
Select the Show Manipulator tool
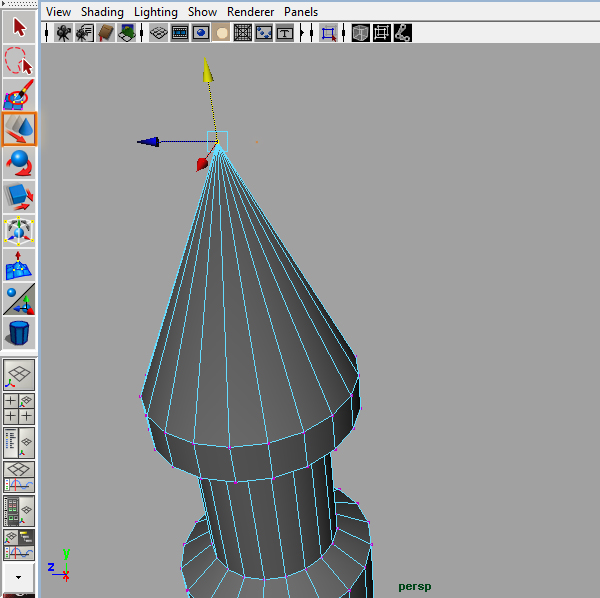(19, 299)
